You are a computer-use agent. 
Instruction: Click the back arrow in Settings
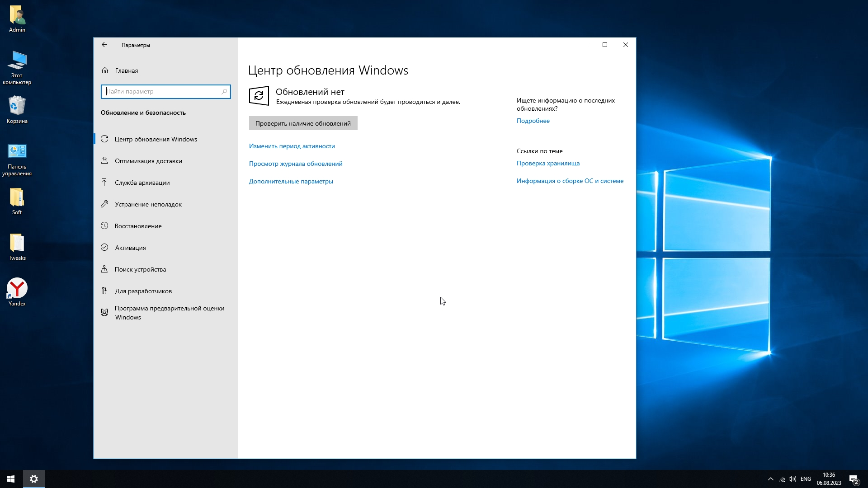[x=104, y=45]
